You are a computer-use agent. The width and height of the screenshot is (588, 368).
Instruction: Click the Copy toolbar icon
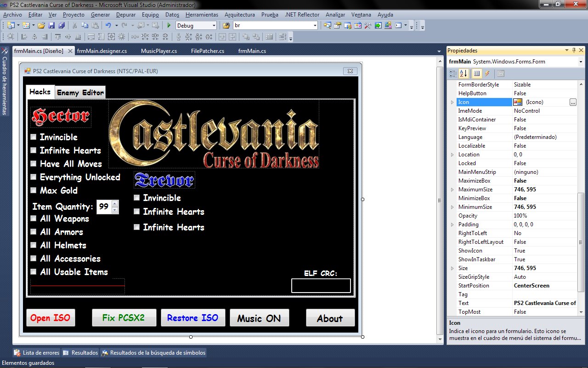click(x=84, y=26)
